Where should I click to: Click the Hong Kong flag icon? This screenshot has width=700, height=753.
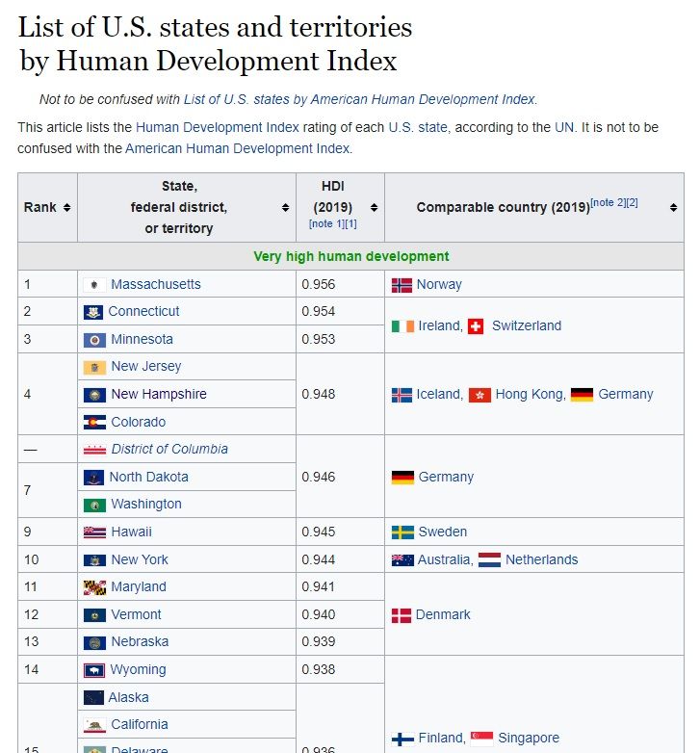click(480, 395)
